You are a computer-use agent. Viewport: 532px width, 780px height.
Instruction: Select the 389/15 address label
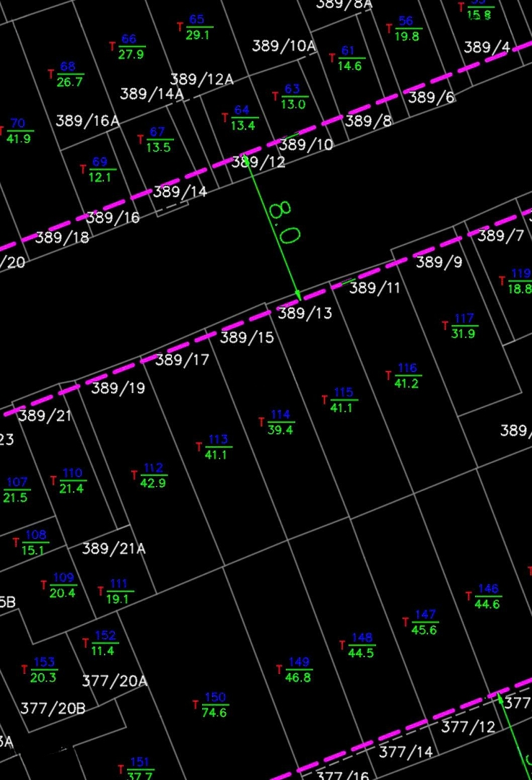tap(247, 337)
